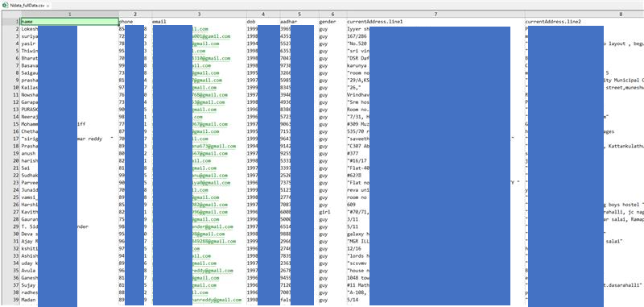Click the 'aadhar' header cell

(x=299, y=22)
